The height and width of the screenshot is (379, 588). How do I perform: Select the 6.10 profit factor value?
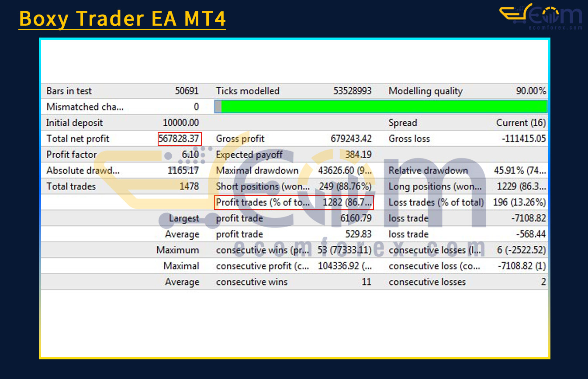click(x=190, y=155)
